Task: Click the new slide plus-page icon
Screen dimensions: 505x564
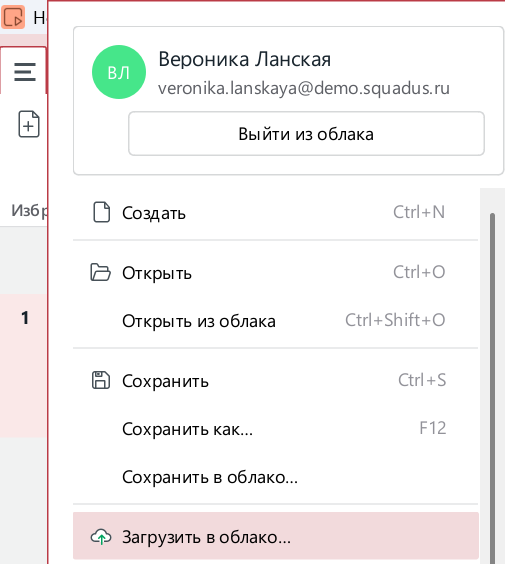Action: [29, 124]
